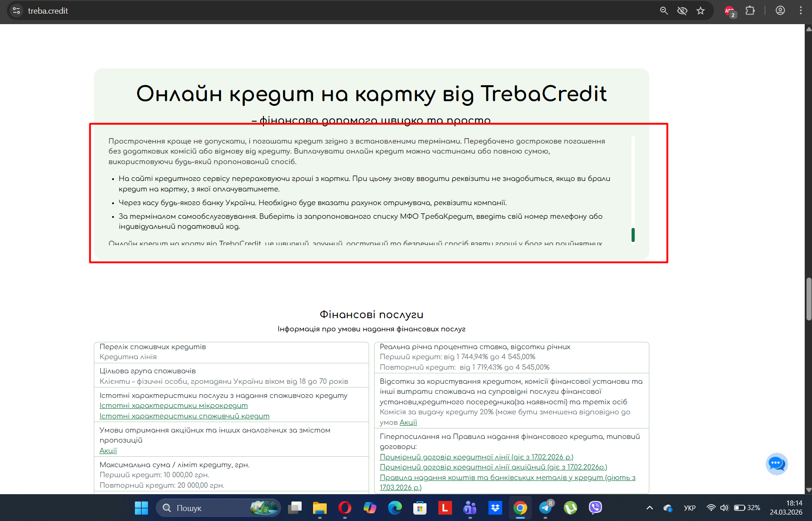Image resolution: width=812 pixels, height=521 pixels.
Task: Open Viber from the taskbar
Action: [596, 508]
